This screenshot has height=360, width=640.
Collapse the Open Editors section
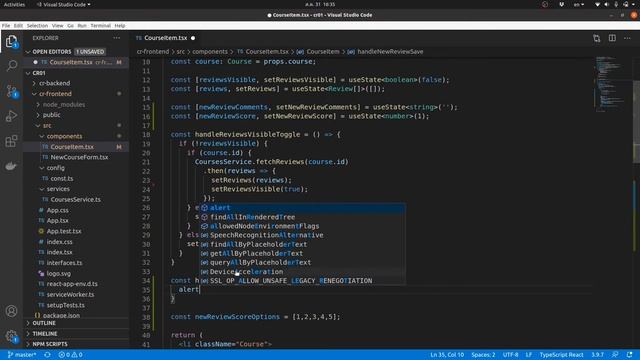tap(76, 52)
